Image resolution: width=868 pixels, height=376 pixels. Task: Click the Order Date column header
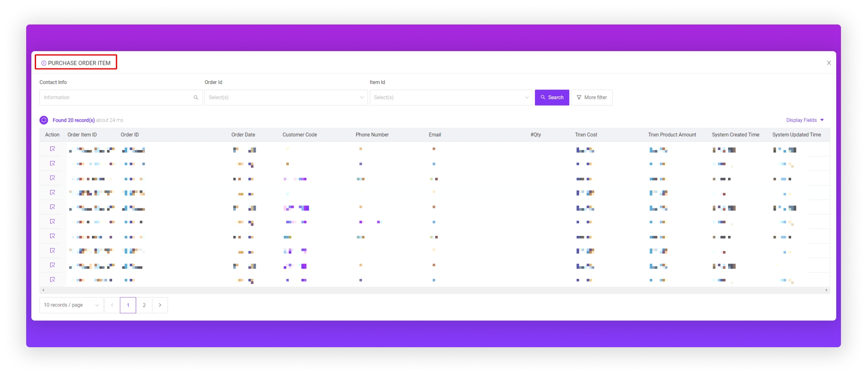pyautogui.click(x=243, y=135)
